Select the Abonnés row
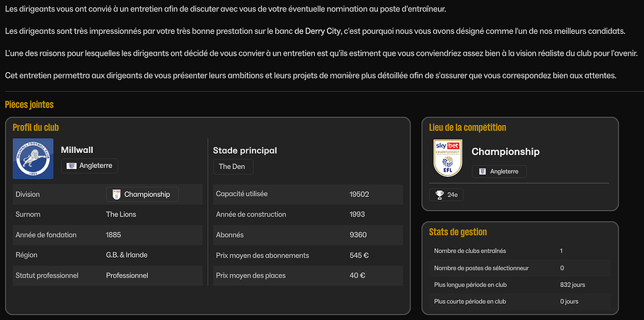Image resolution: width=644 pixels, height=320 pixels. click(308, 235)
